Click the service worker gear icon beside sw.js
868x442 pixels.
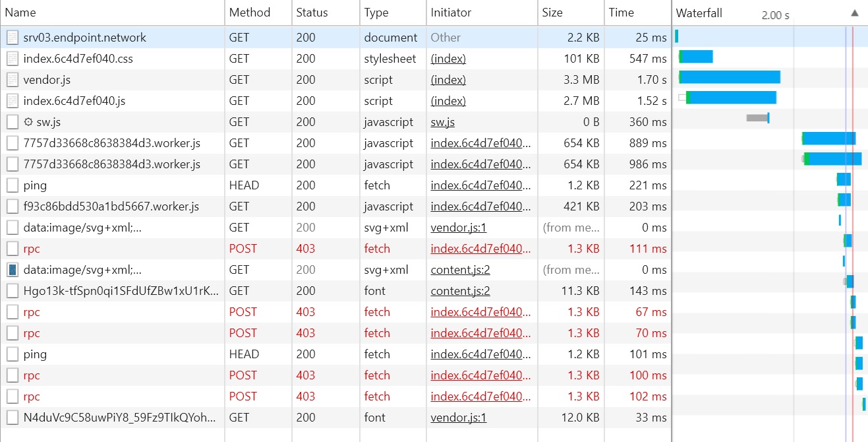pos(28,122)
